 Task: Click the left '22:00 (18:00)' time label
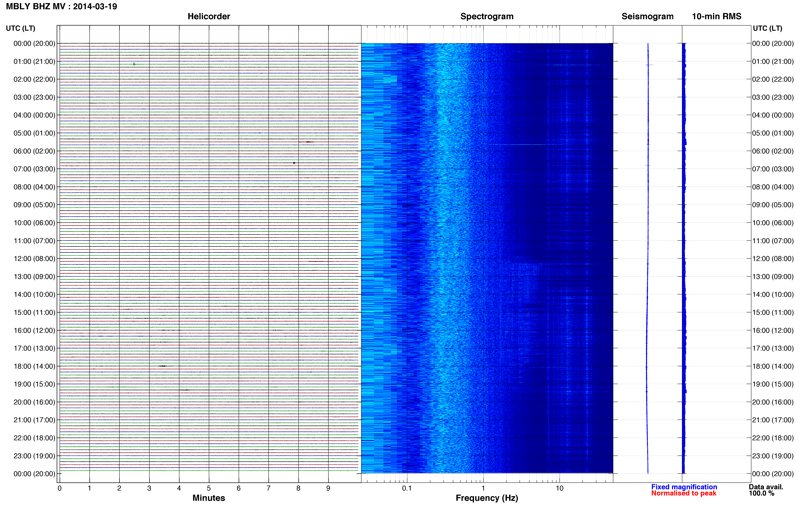(34, 438)
